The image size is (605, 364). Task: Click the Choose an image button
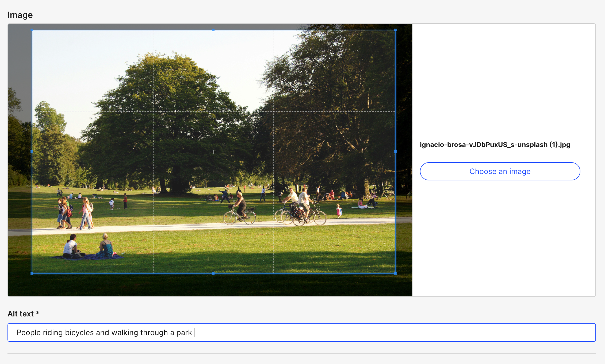[x=500, y=171]
